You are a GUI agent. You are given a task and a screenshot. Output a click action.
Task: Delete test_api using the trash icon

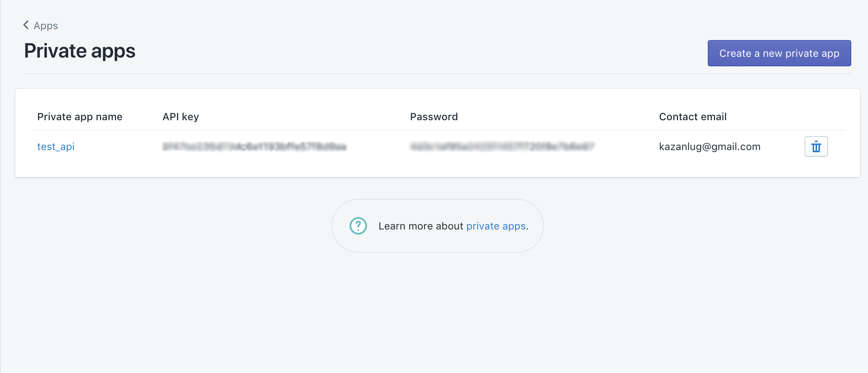click(816, 146)
